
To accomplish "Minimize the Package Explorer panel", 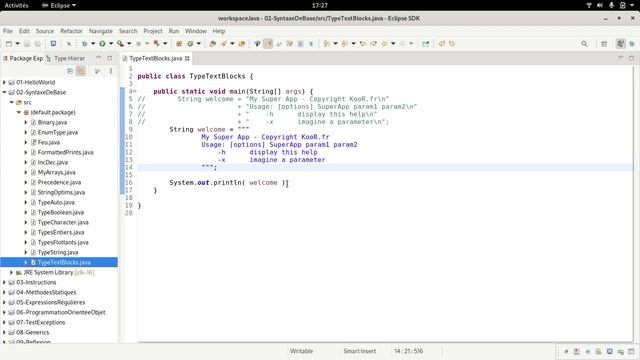I will 99,58.
